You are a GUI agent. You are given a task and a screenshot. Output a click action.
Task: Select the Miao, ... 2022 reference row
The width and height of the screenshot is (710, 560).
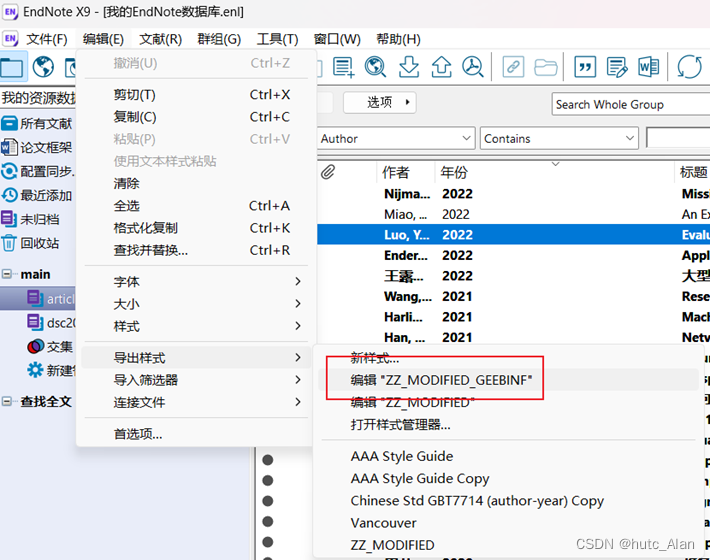513,214
